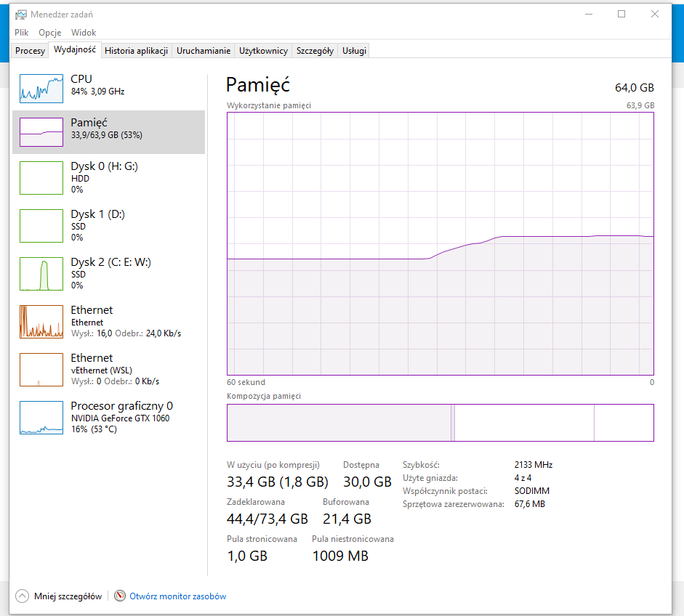This screenshot has height=616, width=684.
Task: Click the memory usage graph
Action: 440,243
